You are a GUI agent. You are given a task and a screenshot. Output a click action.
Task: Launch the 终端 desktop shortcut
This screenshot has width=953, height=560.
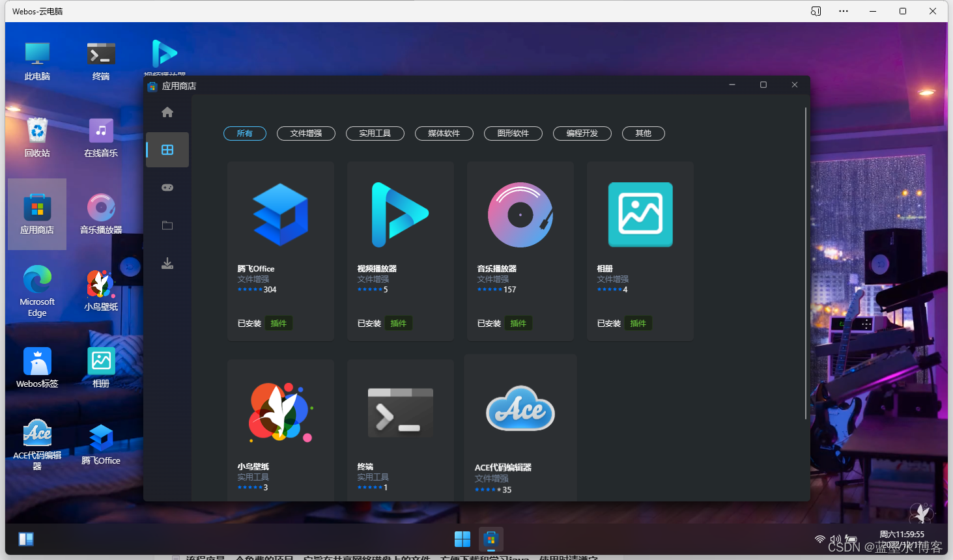pos(101,61)
